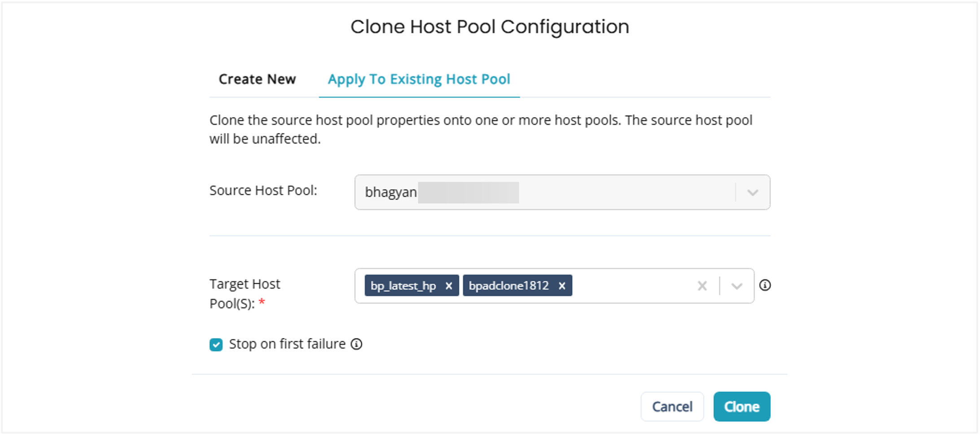
Task: Open the Target Host Pool(S) dropdown arrow
Action: click(736, 286)
